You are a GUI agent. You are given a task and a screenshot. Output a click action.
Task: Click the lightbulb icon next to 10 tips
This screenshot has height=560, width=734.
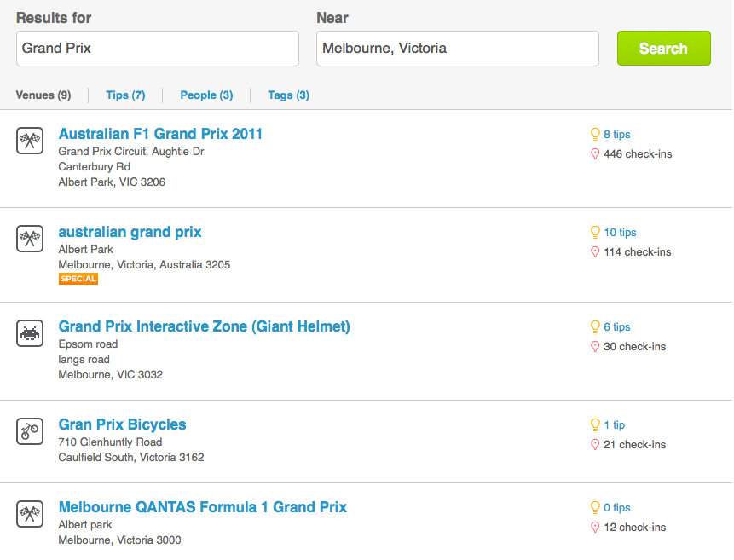tap(595, 232)
